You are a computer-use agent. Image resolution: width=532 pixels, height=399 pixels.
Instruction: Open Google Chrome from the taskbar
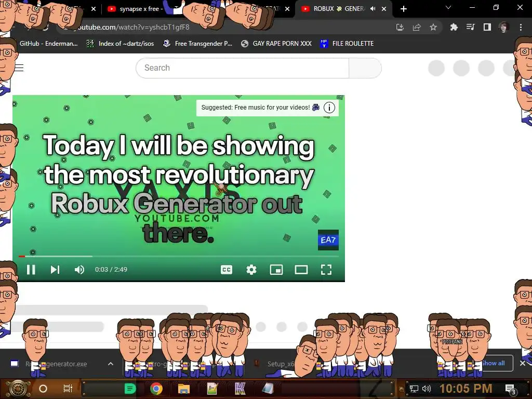[x=156, y=389]
